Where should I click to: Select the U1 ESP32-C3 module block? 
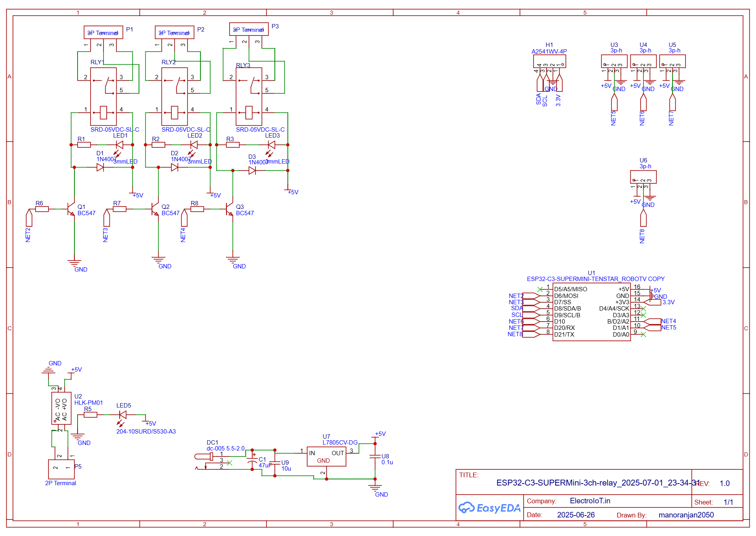591,312
